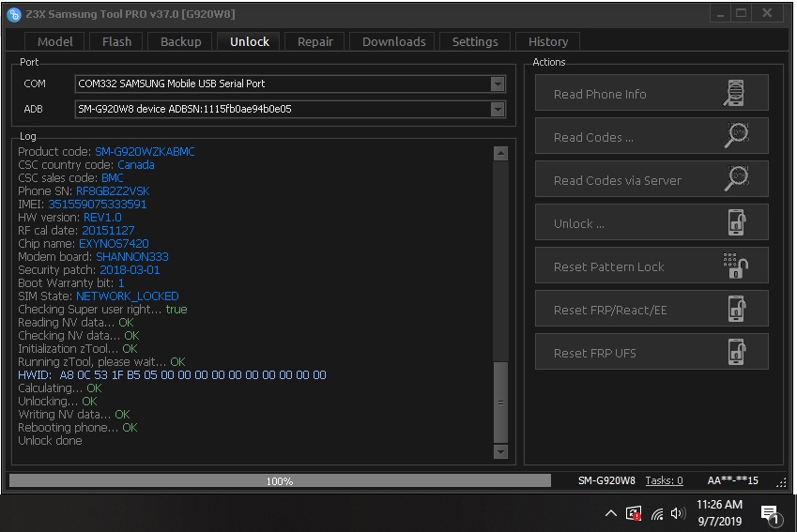Screen dimensions: 797x532
Task: Open the Tasks: 0 link
Action: (x=664, y=480)
